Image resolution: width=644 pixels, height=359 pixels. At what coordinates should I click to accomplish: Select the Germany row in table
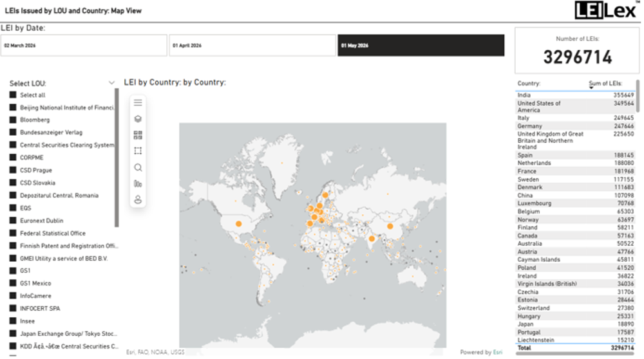tap(575, 126)
